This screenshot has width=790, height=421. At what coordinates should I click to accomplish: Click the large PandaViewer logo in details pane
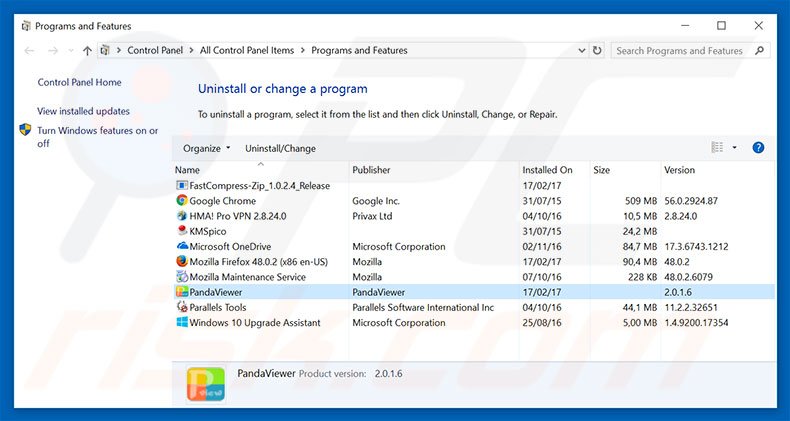click(x=206, y=384)
